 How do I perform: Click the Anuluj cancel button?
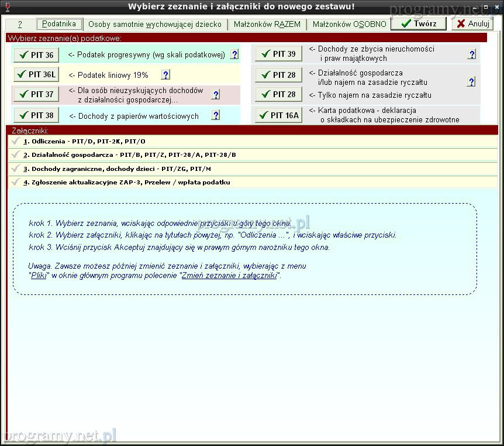pyautogui.click(x=472, y=24)
